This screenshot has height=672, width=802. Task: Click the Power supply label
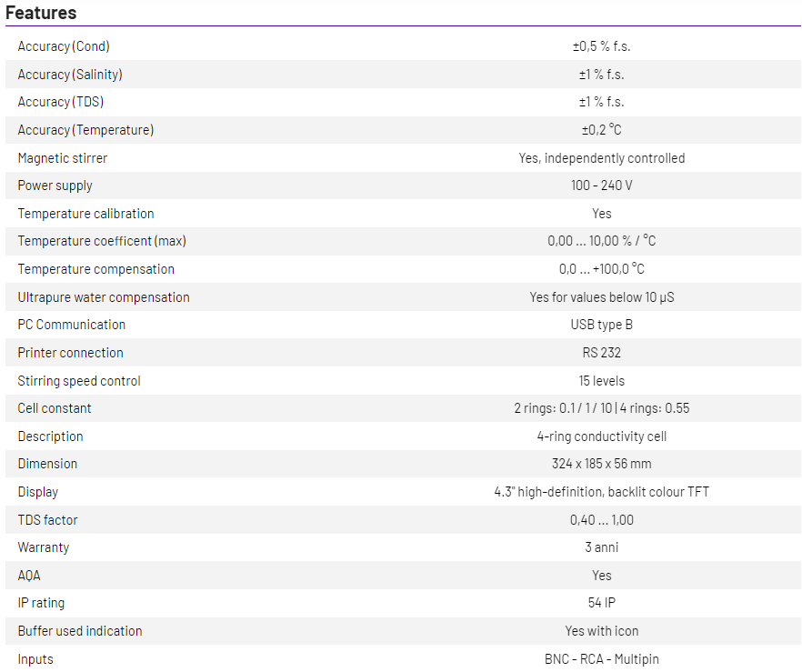55,186
